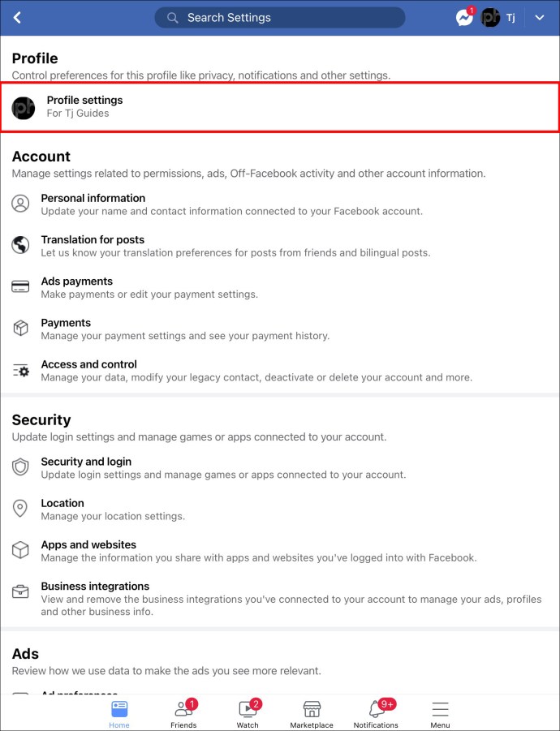This screenshot has height=731, width=560.
Task: Open Apps and websites
Action: 280,551
